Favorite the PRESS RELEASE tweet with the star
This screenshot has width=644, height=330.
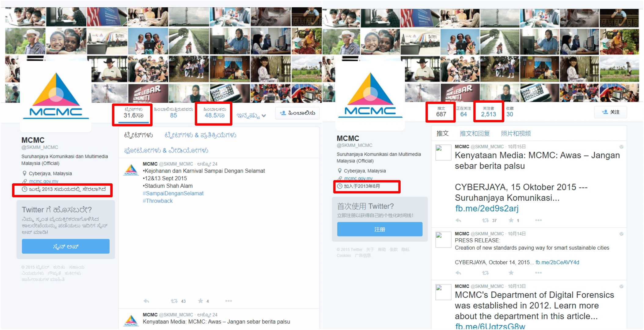click(511, 273)
